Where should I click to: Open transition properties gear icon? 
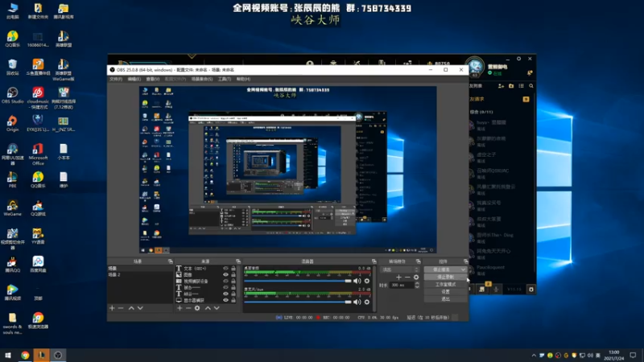pyautogui.click(x=416, y=278)
